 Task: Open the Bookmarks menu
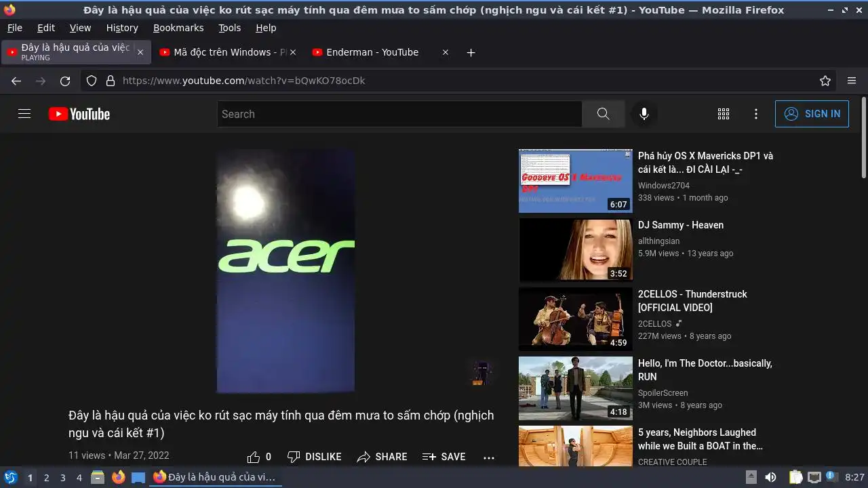click(x=178, y=28)
